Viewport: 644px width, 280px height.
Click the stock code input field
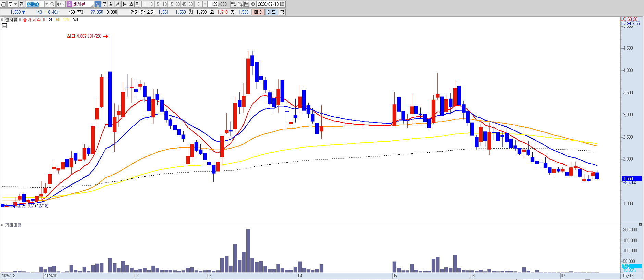pyautogui.click(x=35, y=4)
